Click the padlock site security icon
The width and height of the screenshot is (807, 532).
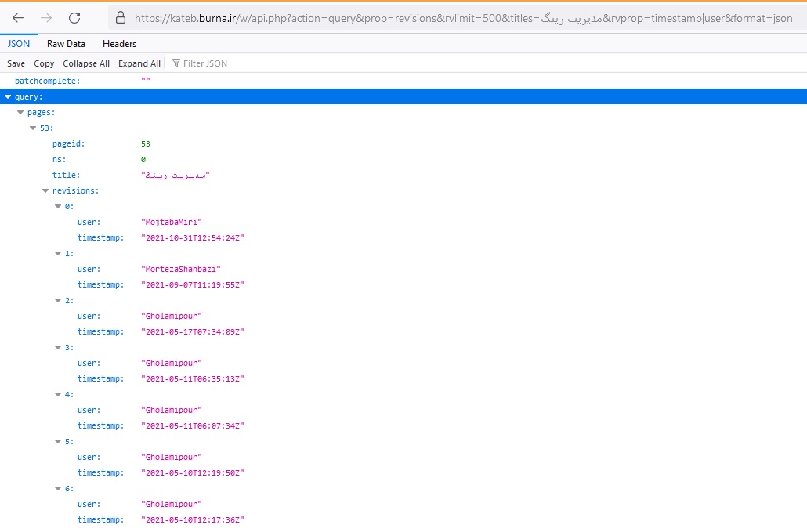pyautogui.click(x=120, y=18)
